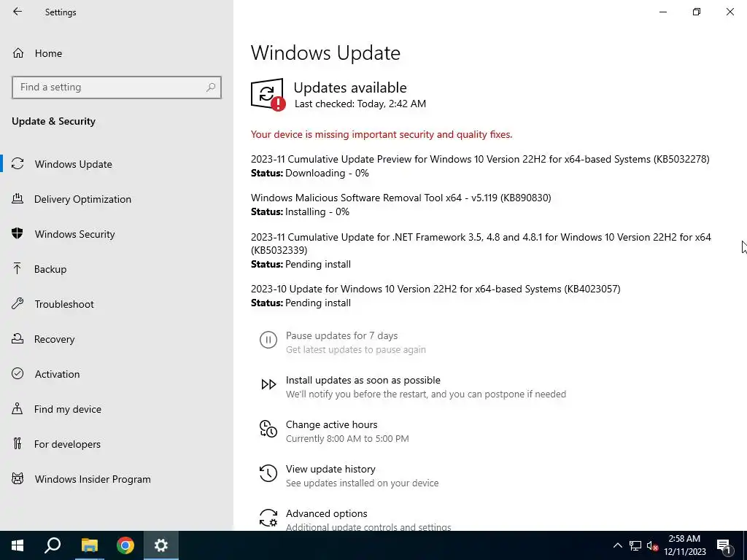This screenshot has height=560, width=747.
Task: Click the fast-forward install icon
Action: pos(268,384)
